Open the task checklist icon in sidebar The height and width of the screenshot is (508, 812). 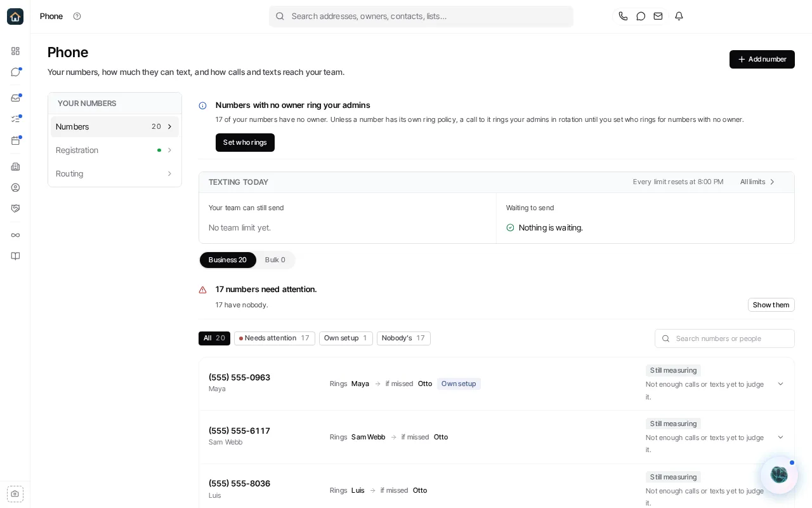tap(15, 119)
